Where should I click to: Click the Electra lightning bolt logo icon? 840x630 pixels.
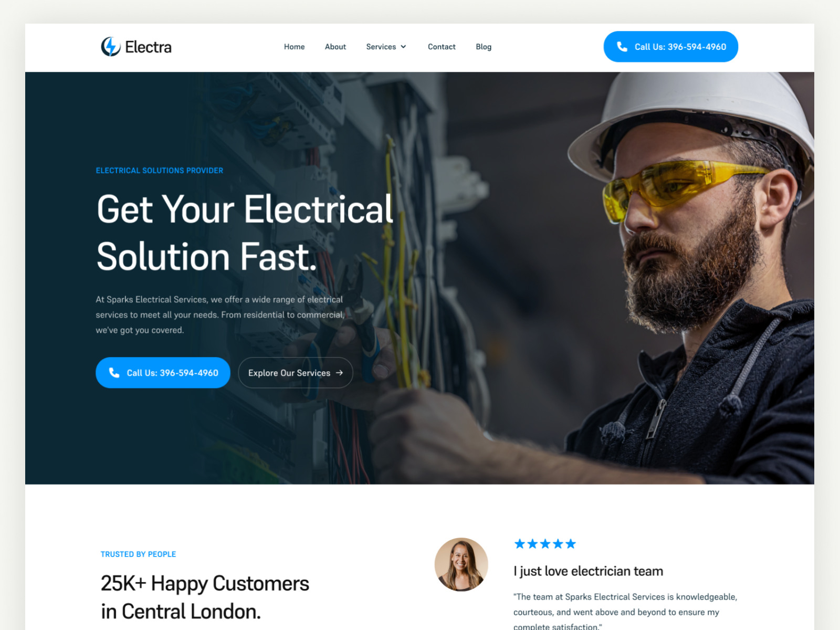[111, 47]
